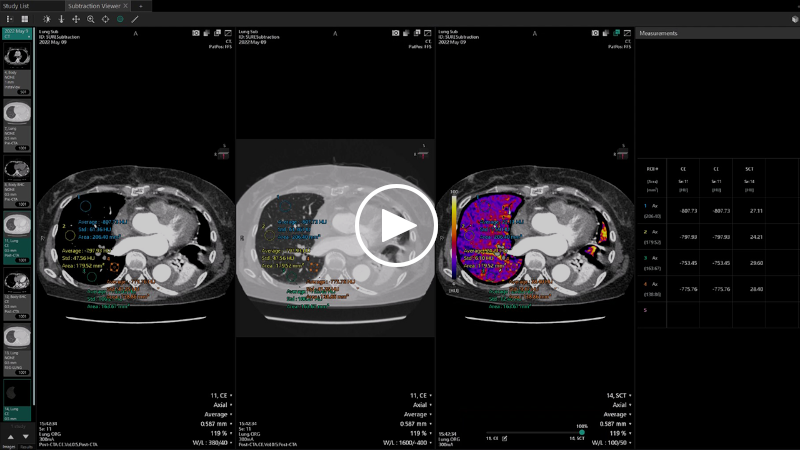
Task: Open W/L 100/50 dropdown in right viewport
Action: point(612,443)
